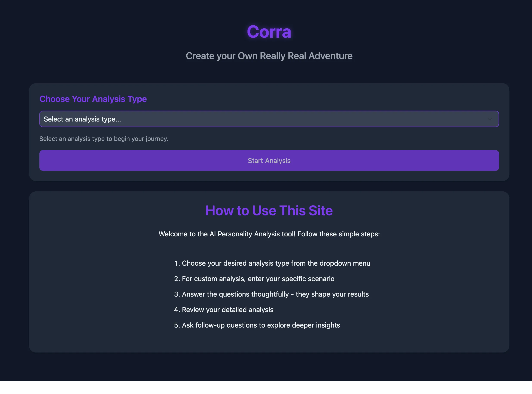Click the 'How to Use This Site' heading

(269, 210)
